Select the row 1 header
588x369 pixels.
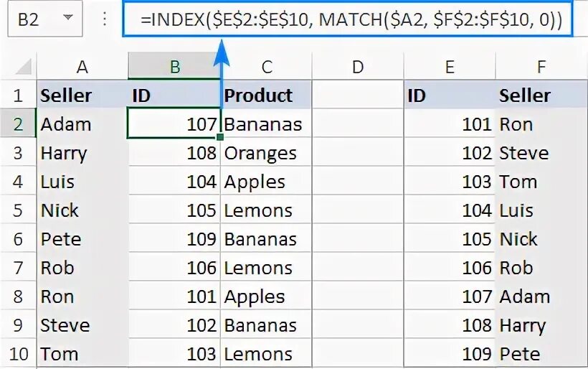coord(18,95)
